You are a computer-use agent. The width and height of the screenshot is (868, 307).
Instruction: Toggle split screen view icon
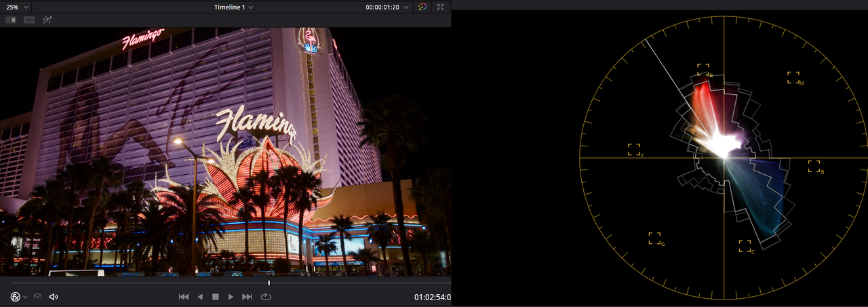(x=29, y=20)
